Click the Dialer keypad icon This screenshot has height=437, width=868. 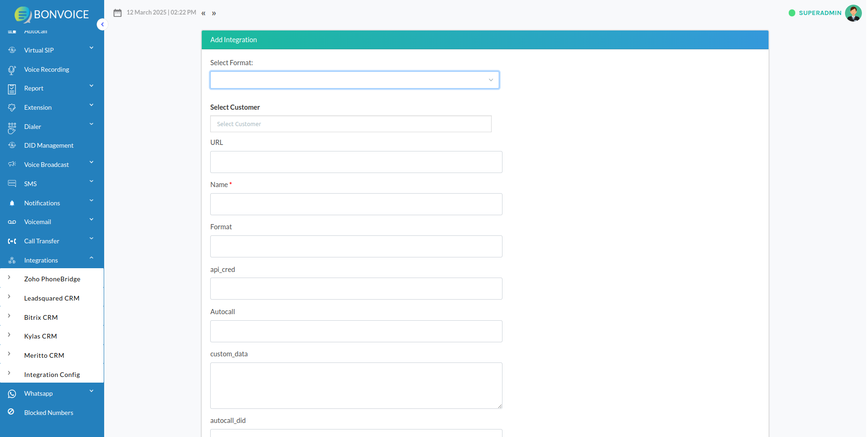coord(12,127)
